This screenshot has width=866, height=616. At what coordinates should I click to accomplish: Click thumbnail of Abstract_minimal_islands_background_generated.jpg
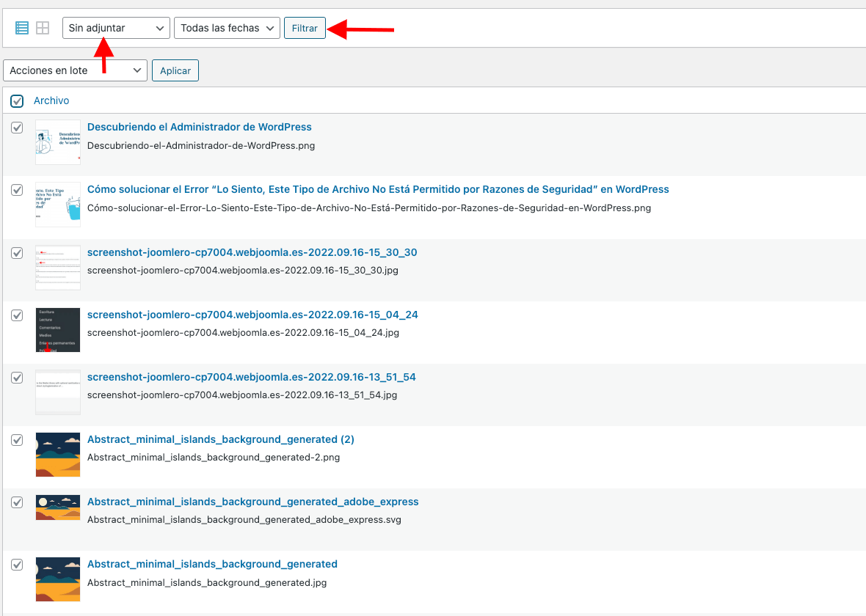[x=58, y=579]
